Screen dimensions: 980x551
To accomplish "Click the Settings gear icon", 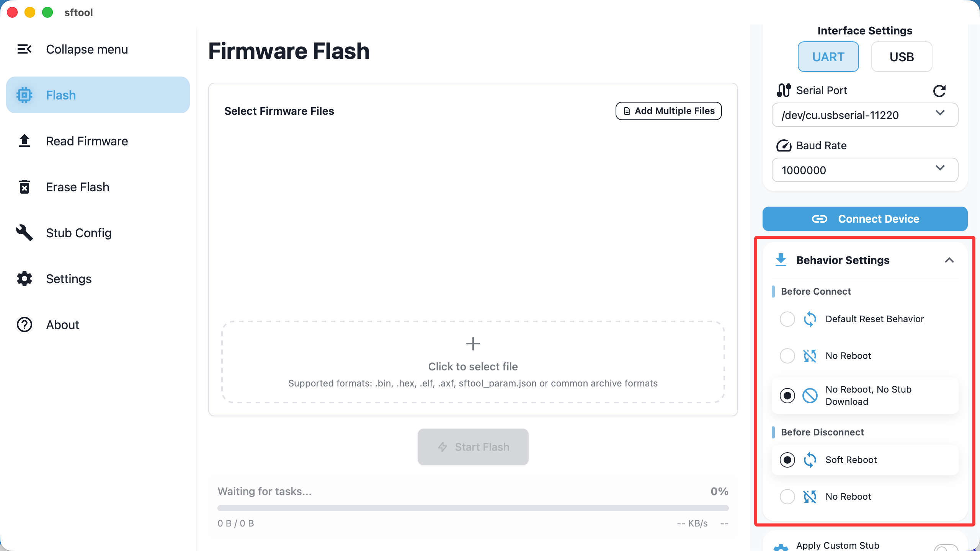I will tap(24, 279).
